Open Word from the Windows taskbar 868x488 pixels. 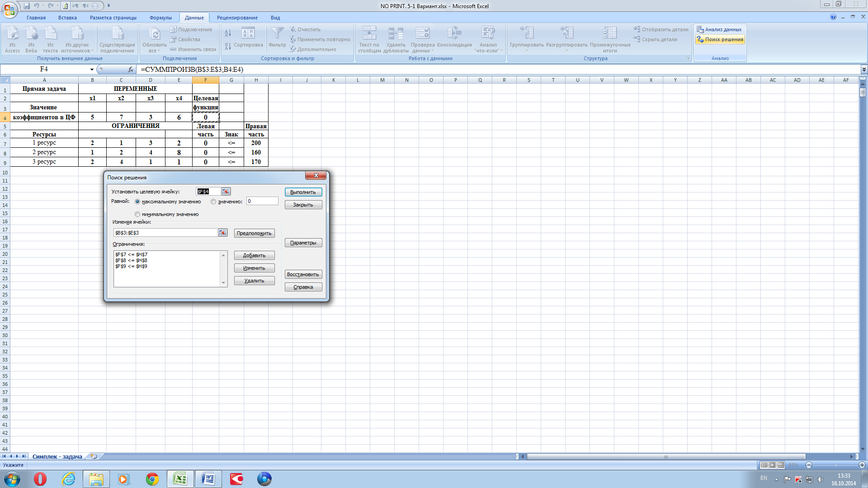click(x=208, y=479)
